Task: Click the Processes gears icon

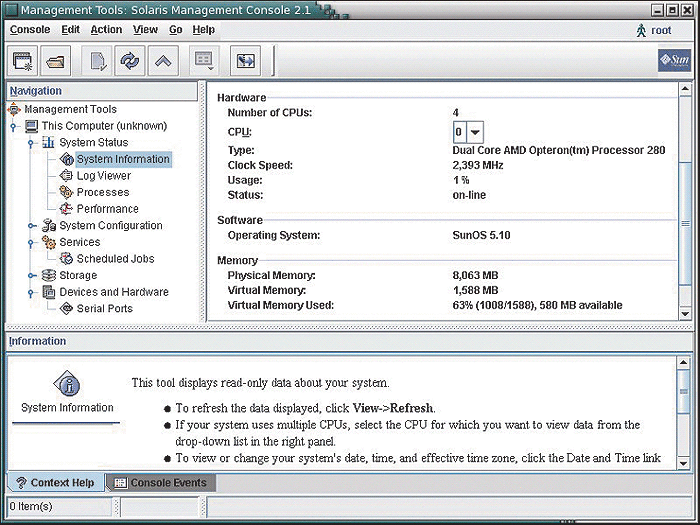Action: pos(66,192)
